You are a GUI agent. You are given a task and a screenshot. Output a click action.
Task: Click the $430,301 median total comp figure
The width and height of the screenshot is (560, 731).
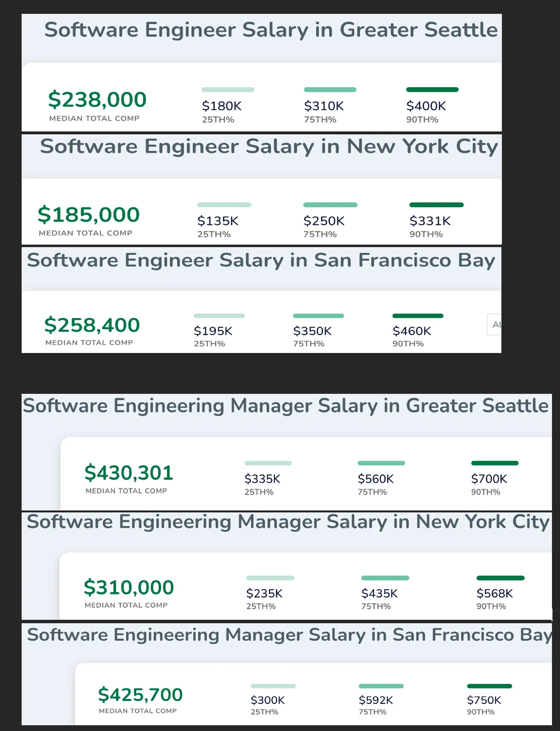[129, 473]
